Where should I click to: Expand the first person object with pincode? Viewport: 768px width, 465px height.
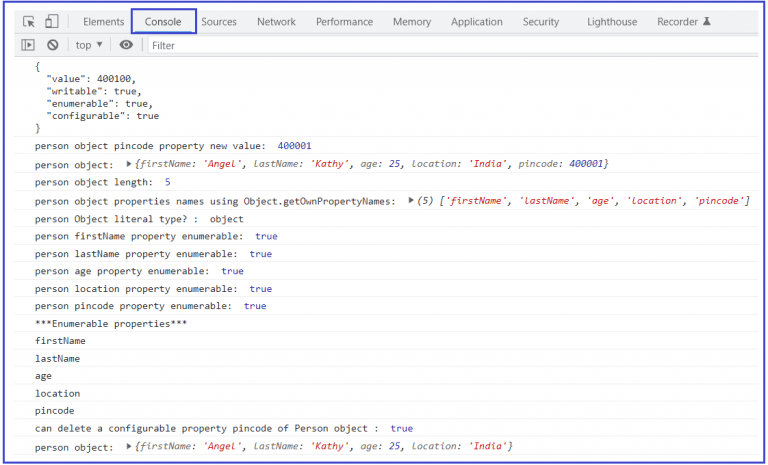(x=129, y=164)
